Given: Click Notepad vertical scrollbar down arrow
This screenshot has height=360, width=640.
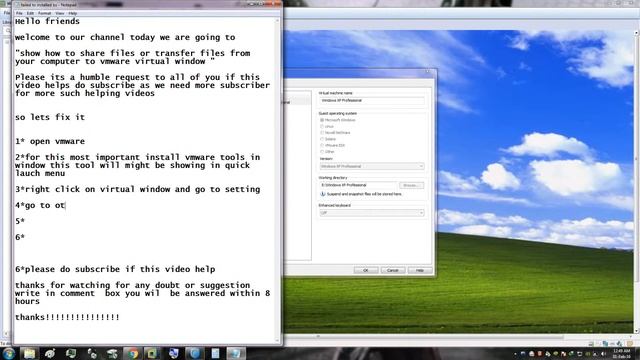Looking at the screenshot, I should click(278, 340).
